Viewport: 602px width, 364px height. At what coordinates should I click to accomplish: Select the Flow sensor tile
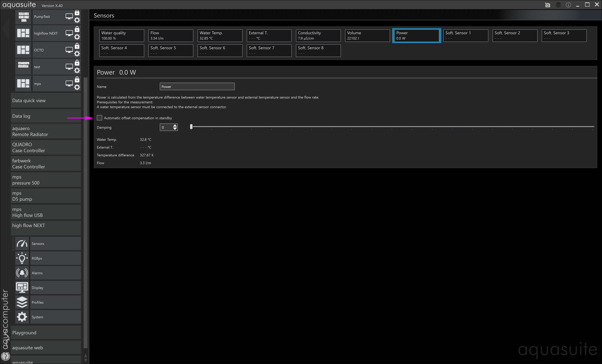tap(170, 35)
